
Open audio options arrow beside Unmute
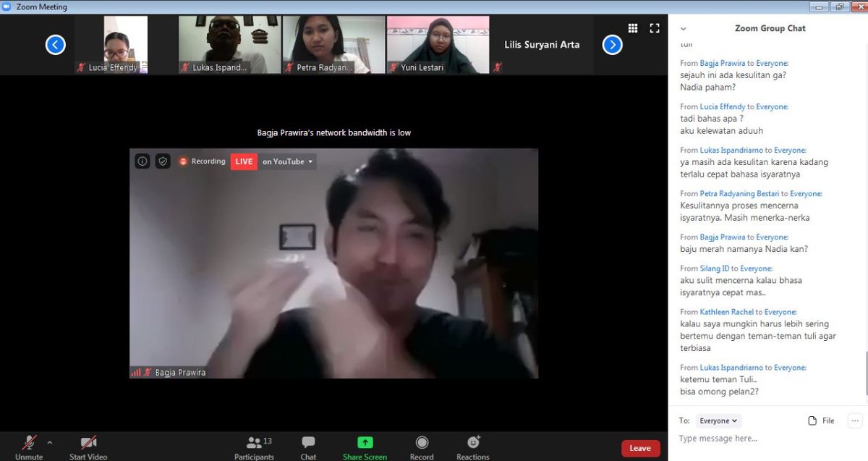[x=50, y=442]
